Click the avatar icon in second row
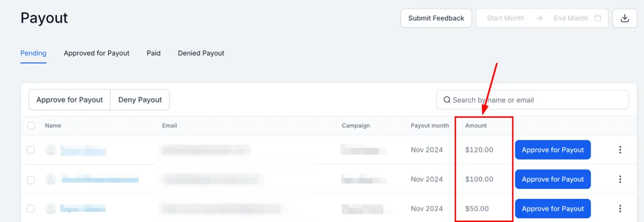The image size is (644, 222). (50, 179)
